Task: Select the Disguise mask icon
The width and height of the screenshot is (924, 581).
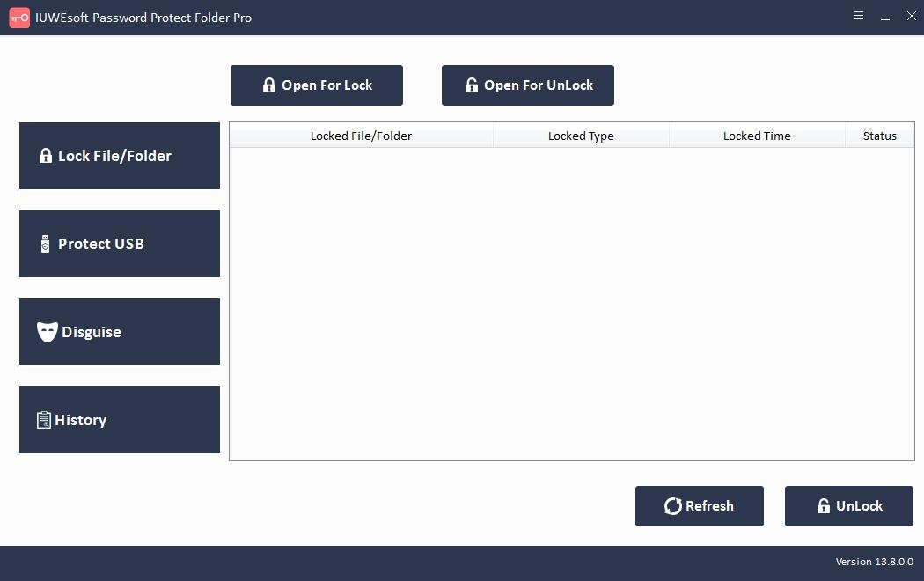Action: 45,332
